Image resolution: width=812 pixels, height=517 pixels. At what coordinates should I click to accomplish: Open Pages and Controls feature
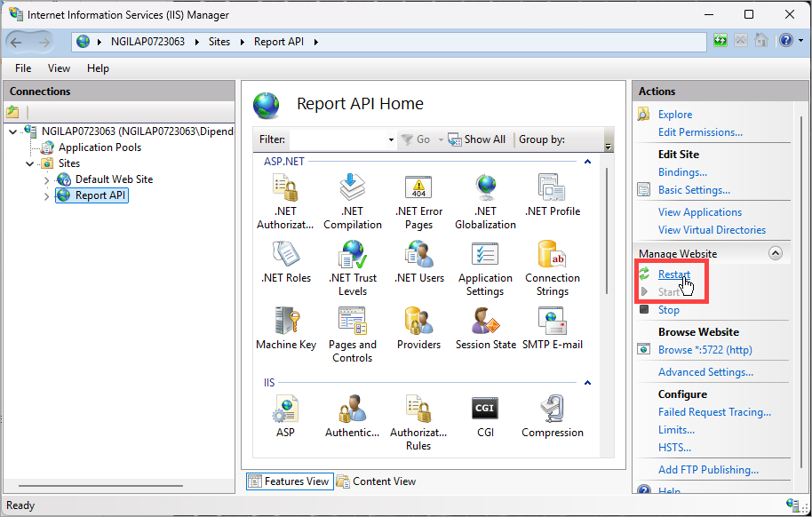(353, 335)
